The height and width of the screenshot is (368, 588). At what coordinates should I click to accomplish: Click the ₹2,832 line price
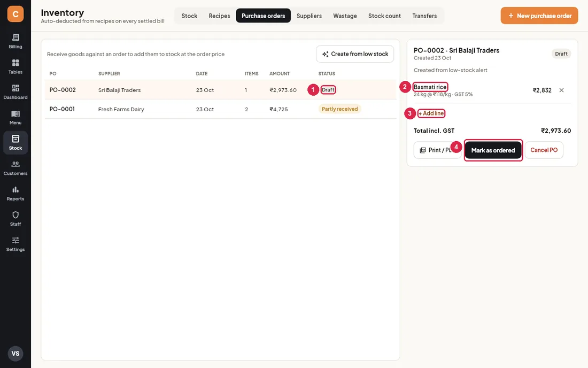[542, 90]
